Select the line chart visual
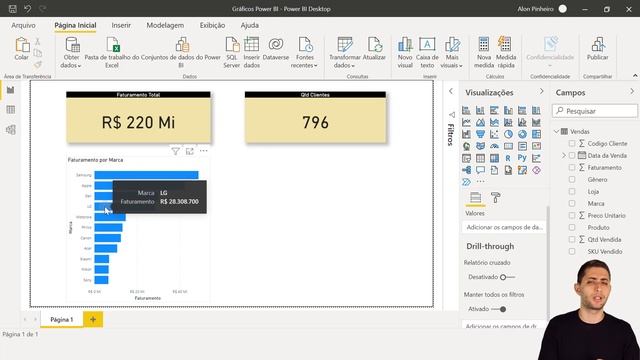 (467, 122)
